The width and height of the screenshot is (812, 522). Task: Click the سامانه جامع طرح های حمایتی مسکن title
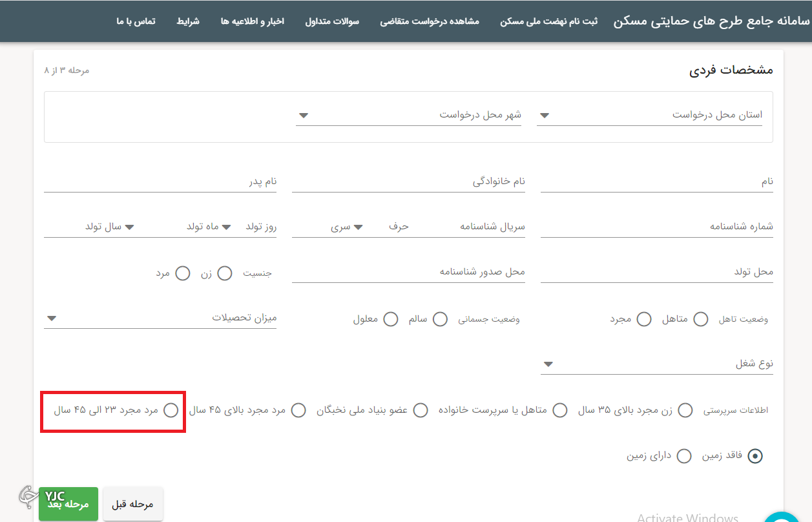(x=711, y=21)
